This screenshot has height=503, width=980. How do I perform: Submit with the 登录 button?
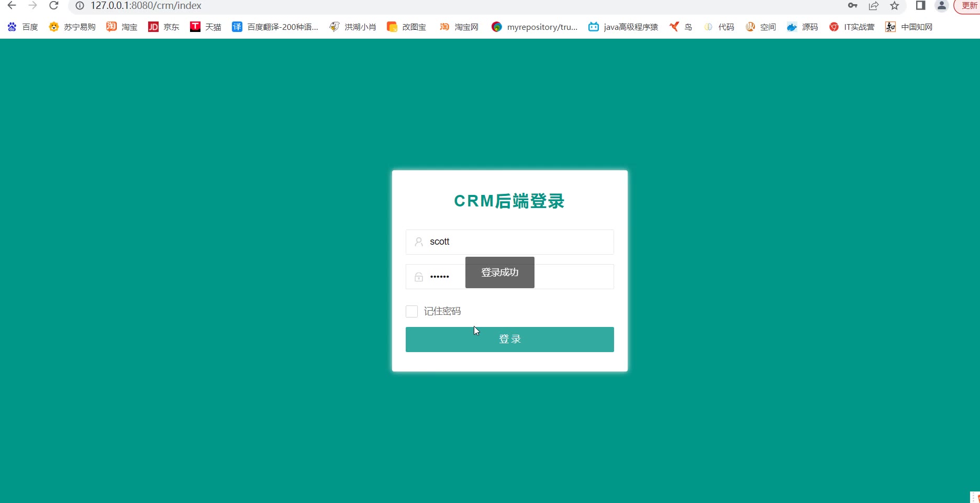point(509,340)
